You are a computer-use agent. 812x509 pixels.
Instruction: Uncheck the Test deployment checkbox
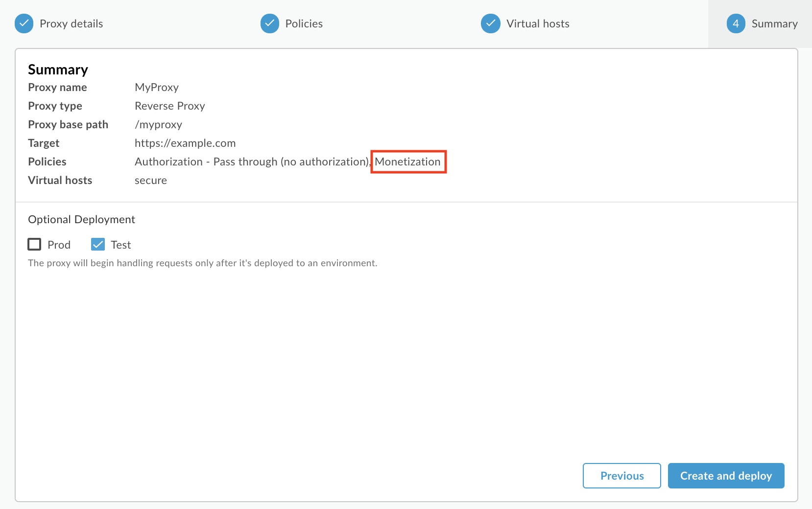point(98,244)
